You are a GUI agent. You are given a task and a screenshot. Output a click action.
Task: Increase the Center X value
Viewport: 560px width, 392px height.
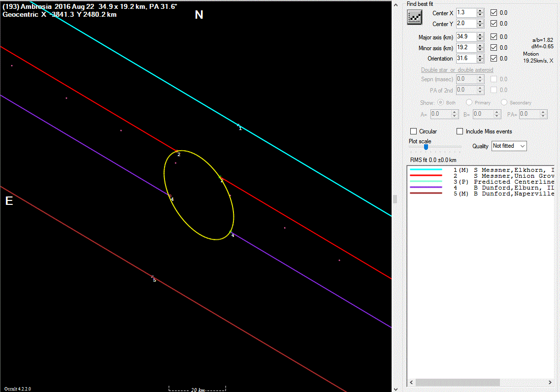pyautogui.click(x=480, y=10)
